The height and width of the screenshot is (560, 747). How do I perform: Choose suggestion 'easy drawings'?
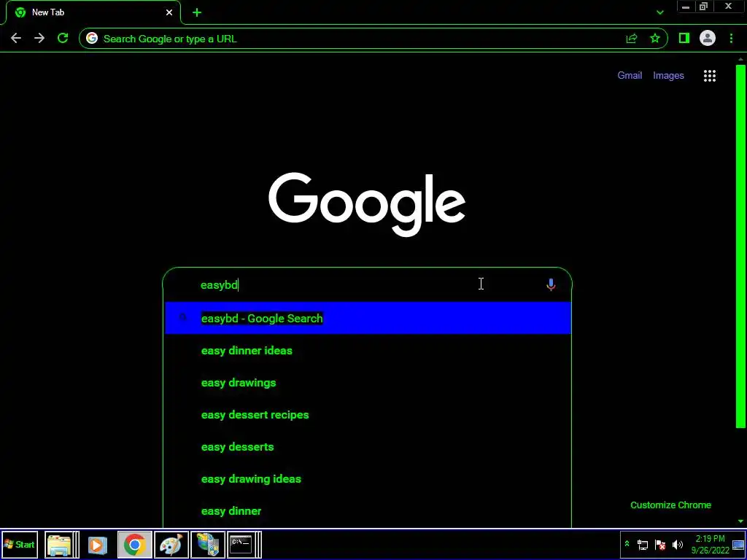coord(368,382)
